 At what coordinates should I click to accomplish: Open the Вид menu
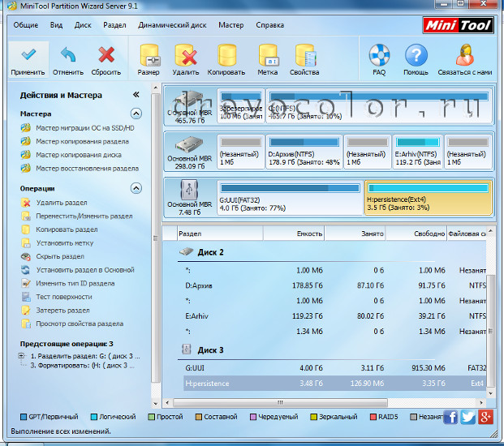click(x=56, y=25)
